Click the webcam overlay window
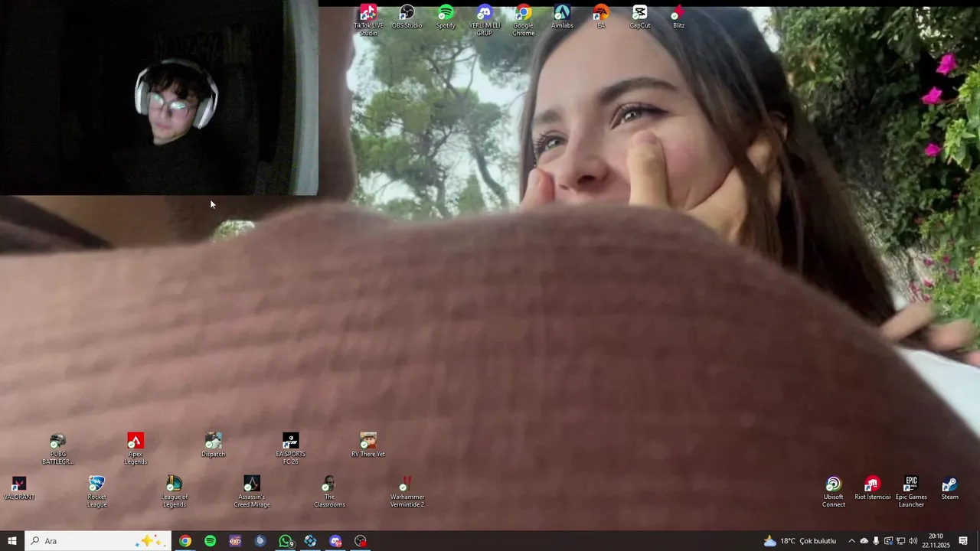Image resolution: width=980 pixels, height=551 pixels. [158, 97]
